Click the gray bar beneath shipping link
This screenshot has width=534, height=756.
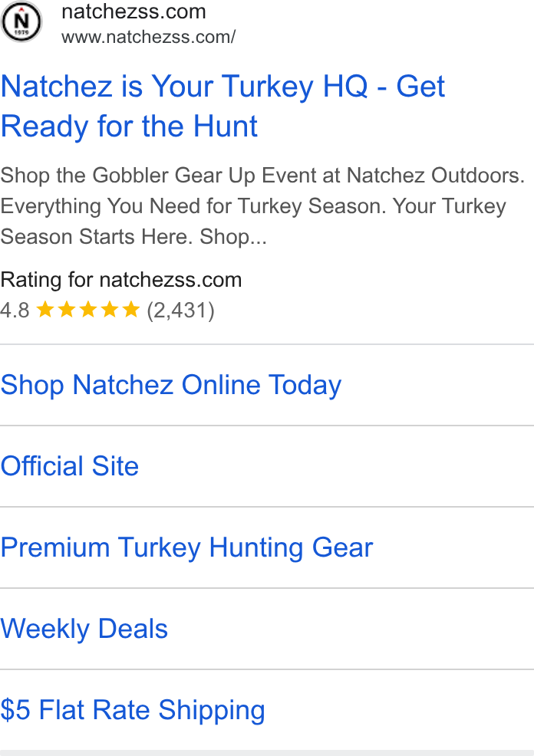click(x=267, y=753)
